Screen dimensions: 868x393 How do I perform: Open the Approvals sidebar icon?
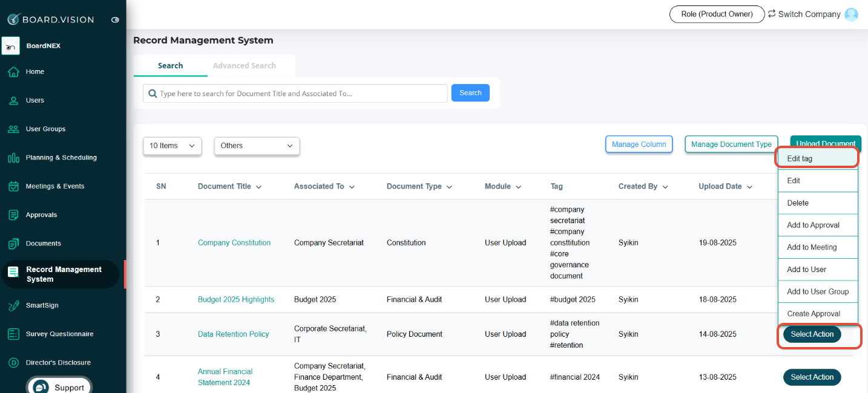click(13, 215)
